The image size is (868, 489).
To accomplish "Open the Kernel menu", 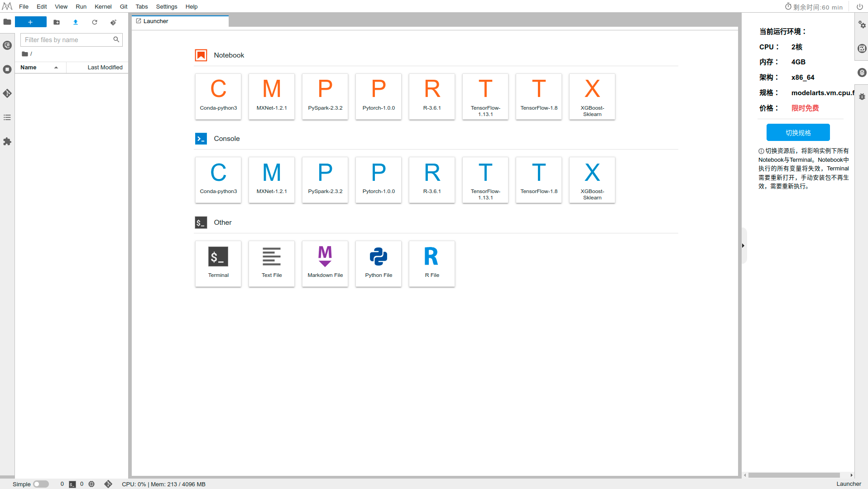I will click(x=103, y=7).
